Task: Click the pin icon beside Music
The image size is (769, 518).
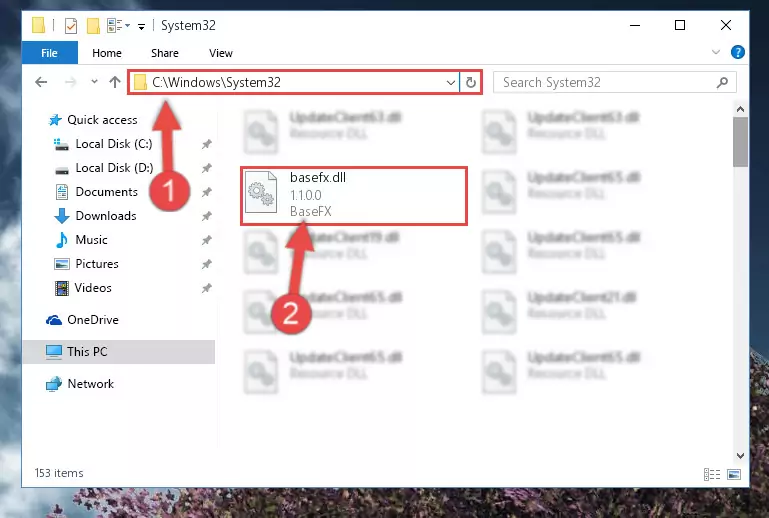Action: [207, 240]
